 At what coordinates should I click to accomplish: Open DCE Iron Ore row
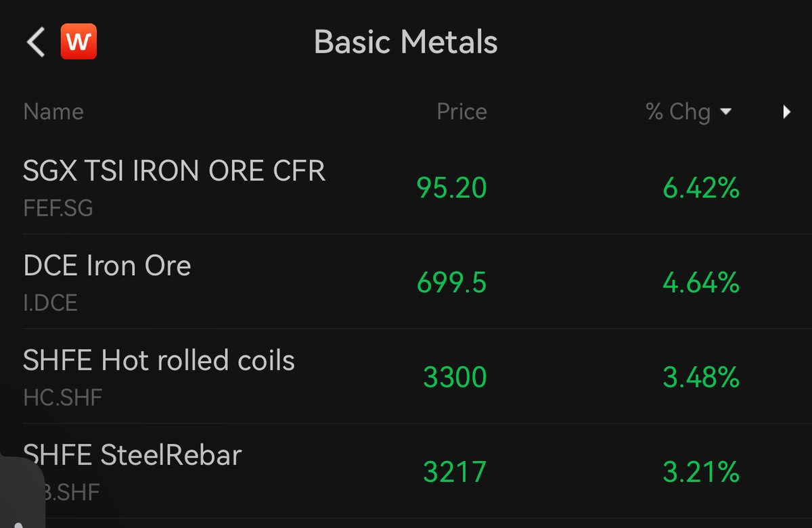click(x=406, y=282)
